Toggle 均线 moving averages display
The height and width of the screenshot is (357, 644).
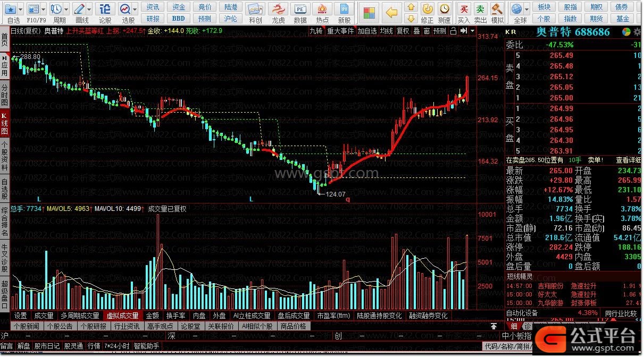(387, 31)
